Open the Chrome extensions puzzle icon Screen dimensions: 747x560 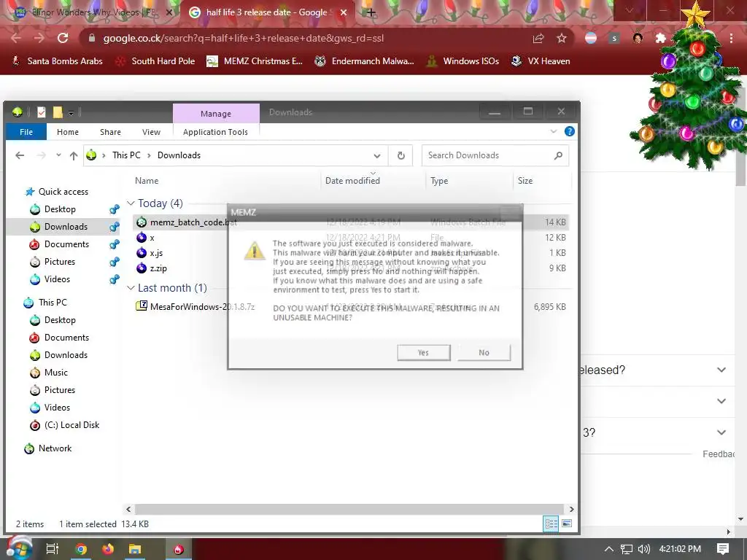661,38
